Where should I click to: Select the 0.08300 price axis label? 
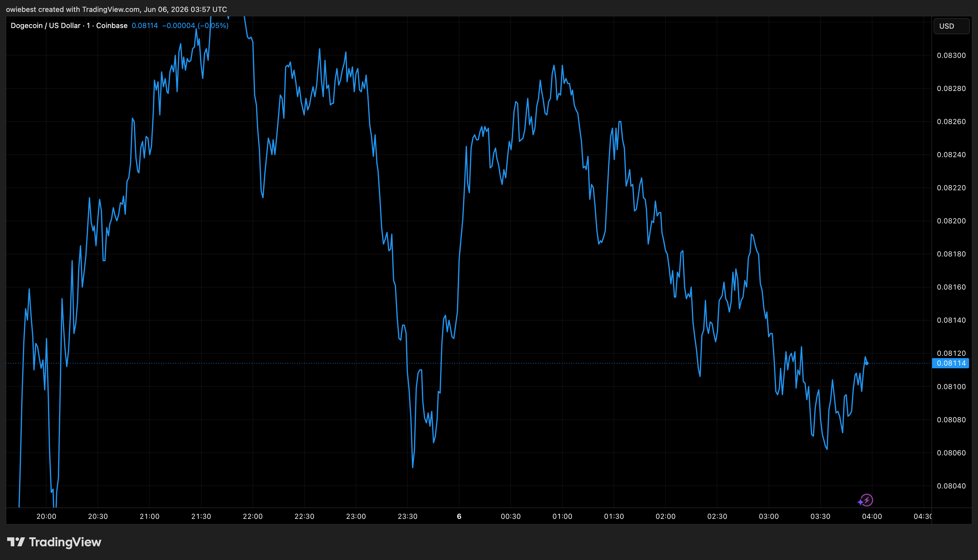[x=951, y=55]
